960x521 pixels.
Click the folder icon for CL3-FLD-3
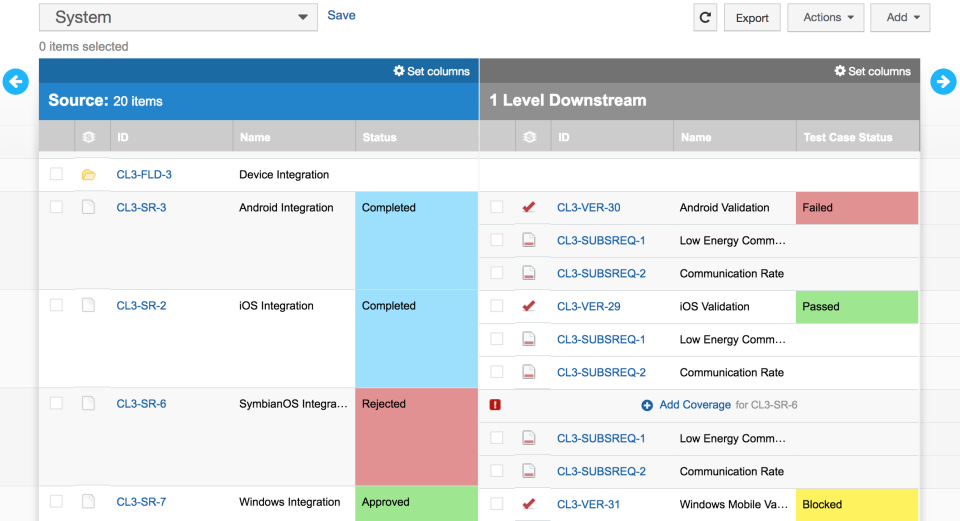coord(88,175)
